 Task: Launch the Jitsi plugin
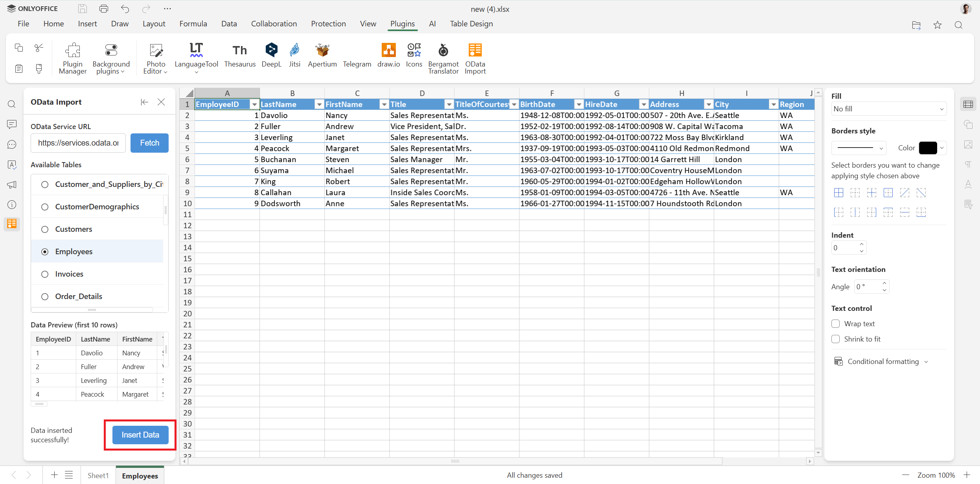pyautogui.click(x=294, y=55)
